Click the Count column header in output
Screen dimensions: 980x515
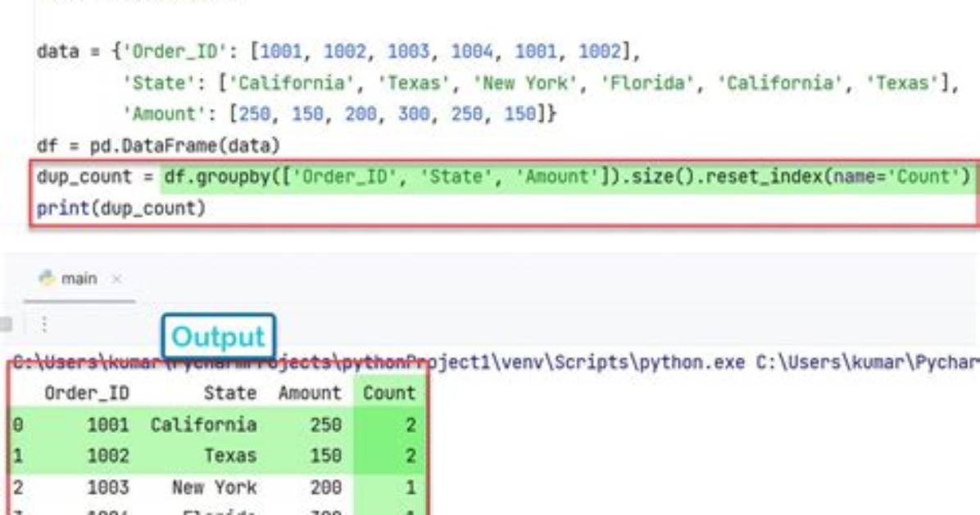tap(389, 393)
